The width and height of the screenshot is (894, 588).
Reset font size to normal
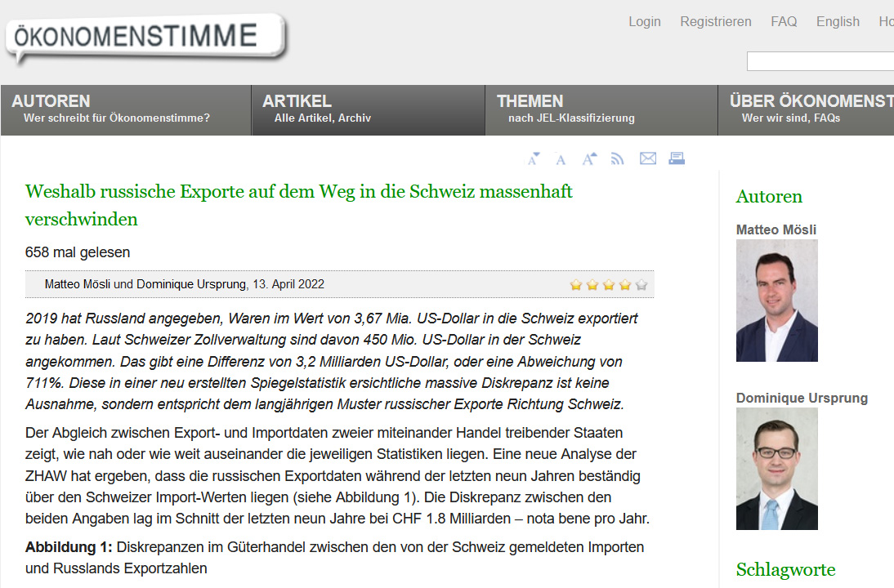point(561,160)
